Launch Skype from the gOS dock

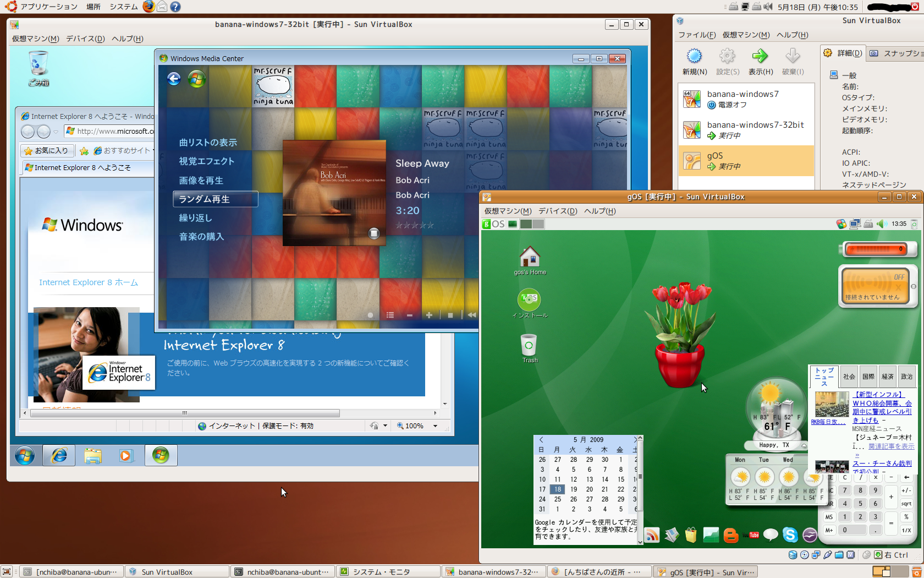[x=790, y=535]
